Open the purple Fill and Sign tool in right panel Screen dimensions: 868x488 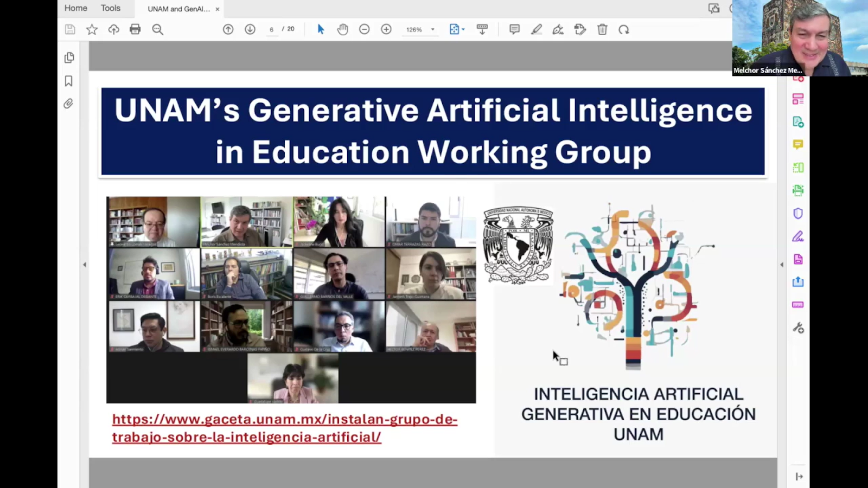798,236
